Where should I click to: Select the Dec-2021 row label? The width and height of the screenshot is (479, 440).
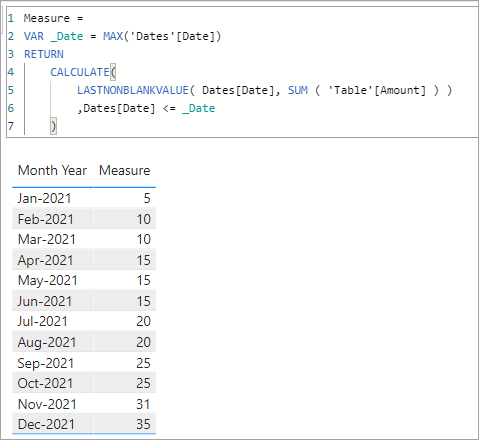46,424
